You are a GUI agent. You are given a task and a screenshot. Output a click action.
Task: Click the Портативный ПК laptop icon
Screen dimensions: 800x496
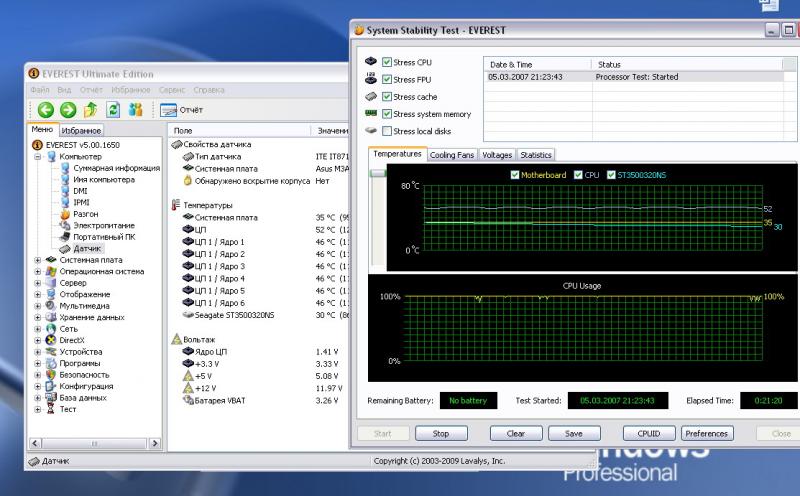(x=65, y=237)
